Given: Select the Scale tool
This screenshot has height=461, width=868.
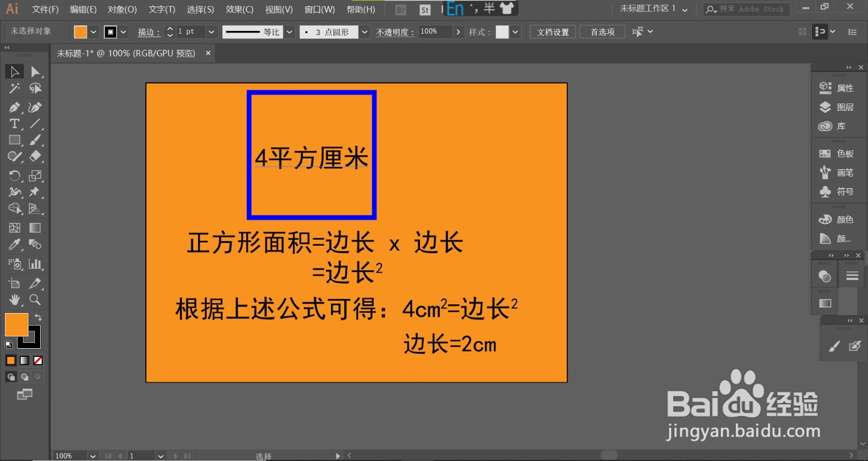Looking at the screenshot, I should click(35, 176).
